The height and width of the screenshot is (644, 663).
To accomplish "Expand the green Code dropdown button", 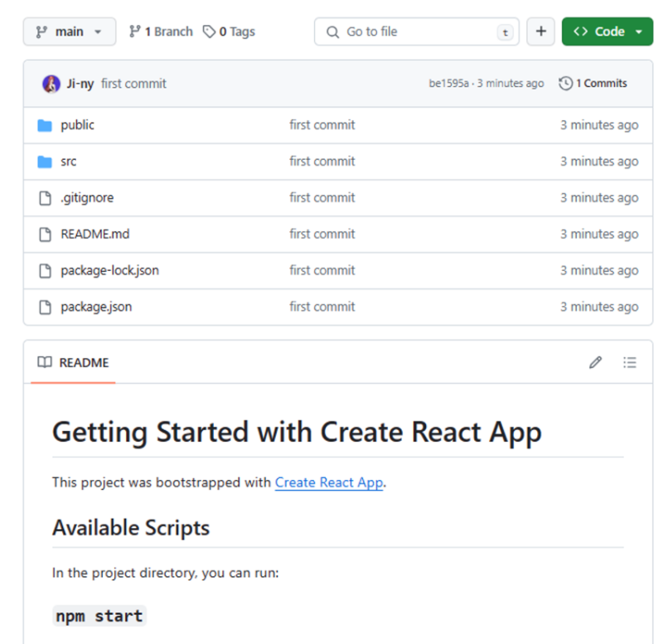I will 607,31.
